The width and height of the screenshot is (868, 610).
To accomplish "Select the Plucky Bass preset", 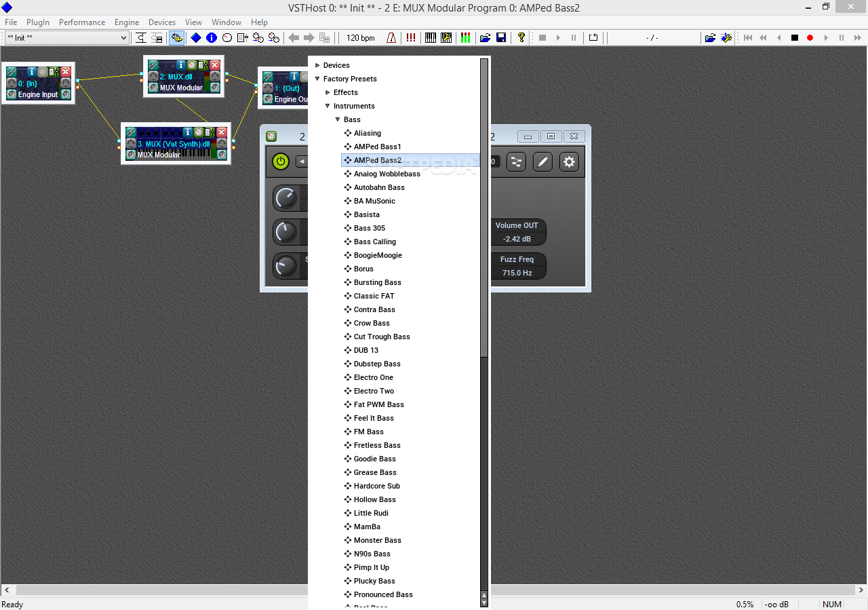I will (374, 581).
